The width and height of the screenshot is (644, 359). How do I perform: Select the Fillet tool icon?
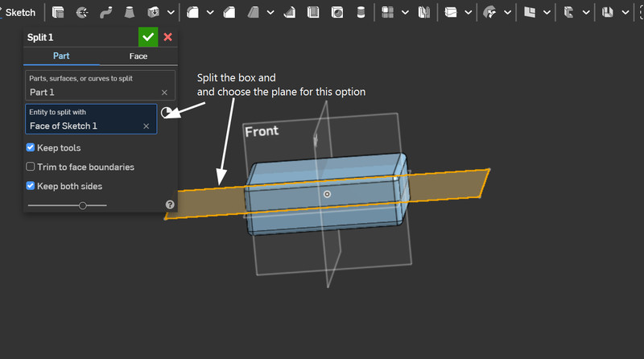pos(192,13)
